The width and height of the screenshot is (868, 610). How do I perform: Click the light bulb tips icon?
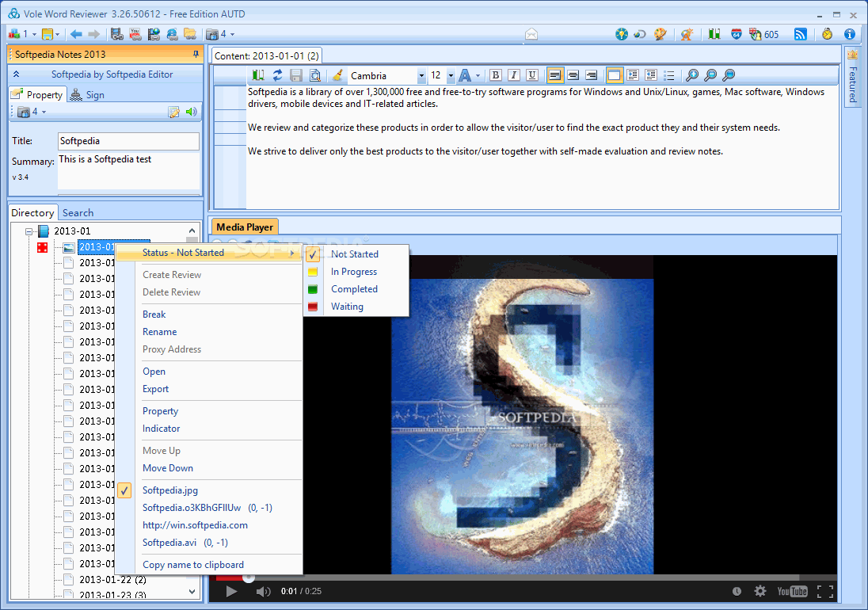tap(622, 34)
